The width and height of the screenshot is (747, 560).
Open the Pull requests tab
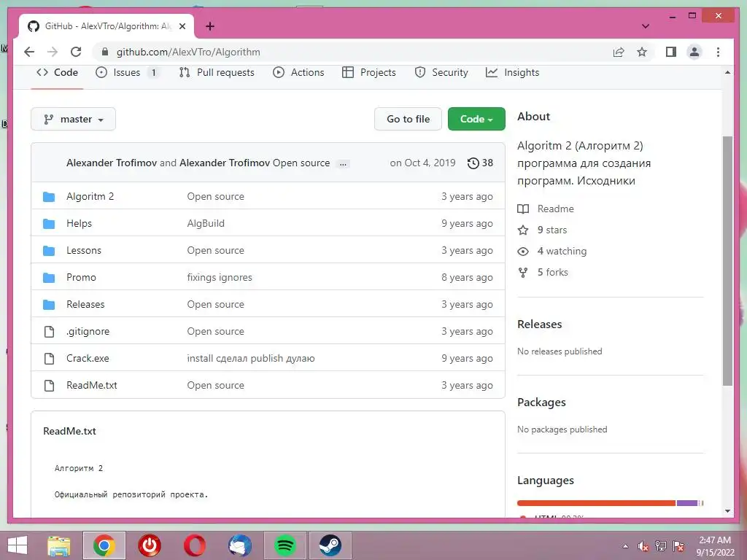[x=217, y=72]
